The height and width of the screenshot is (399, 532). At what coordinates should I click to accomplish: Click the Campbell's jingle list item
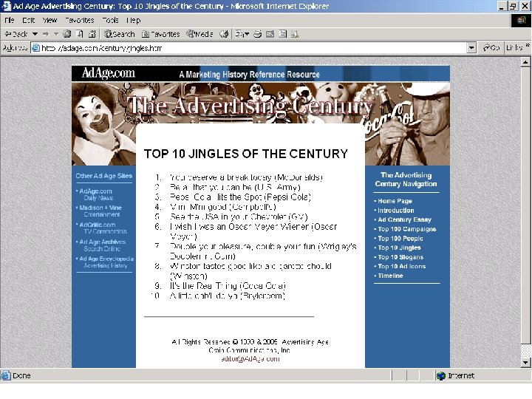[223, 207]
